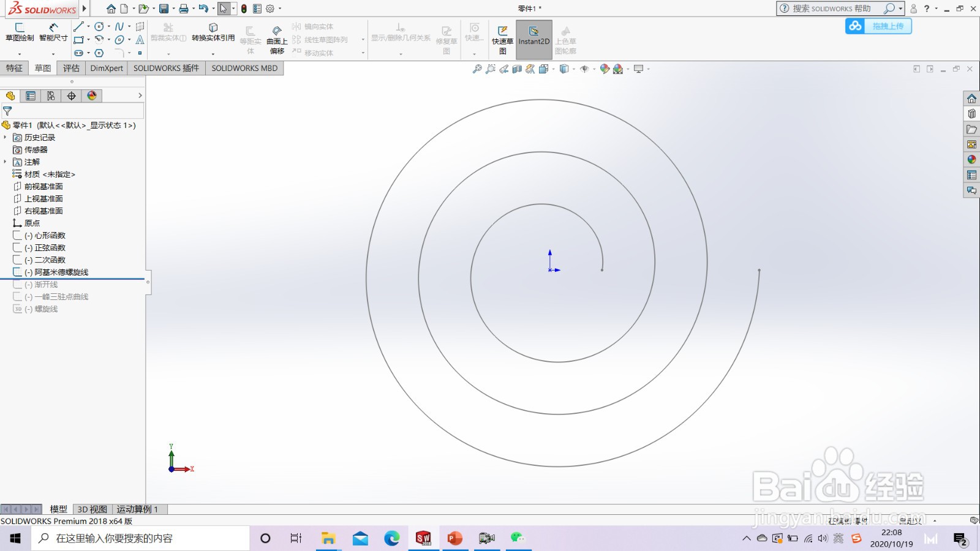980x551 pixels.
Task: Open the DisplayManager color ball tab
Action: [92, 96]
